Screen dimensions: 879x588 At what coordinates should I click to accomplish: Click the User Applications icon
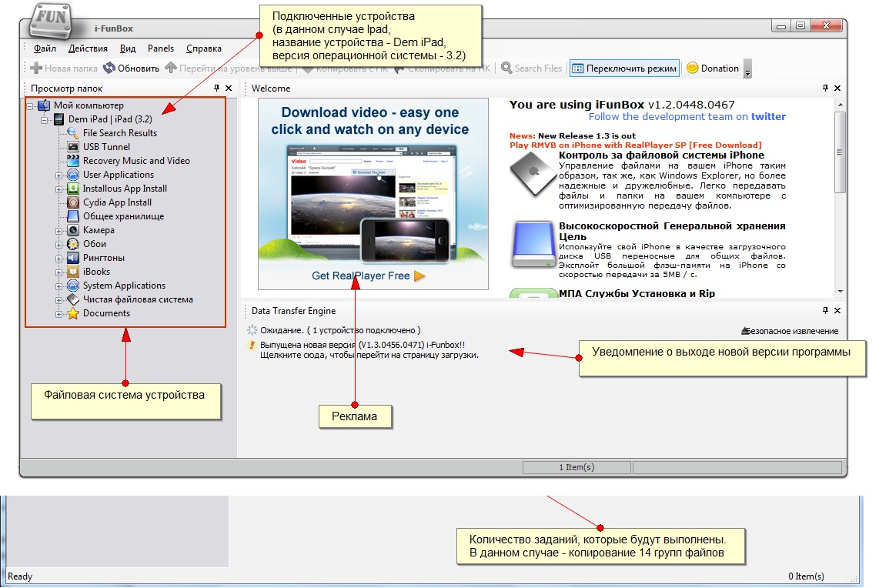click(x=73, y=175)
